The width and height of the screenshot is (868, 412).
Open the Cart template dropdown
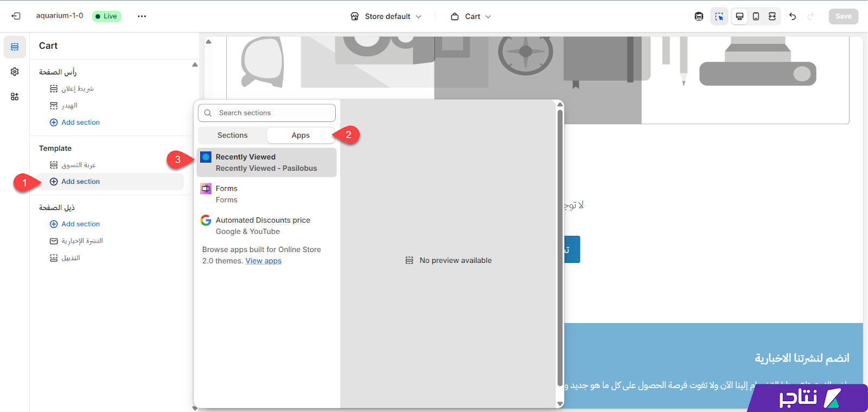pos(471,16)
